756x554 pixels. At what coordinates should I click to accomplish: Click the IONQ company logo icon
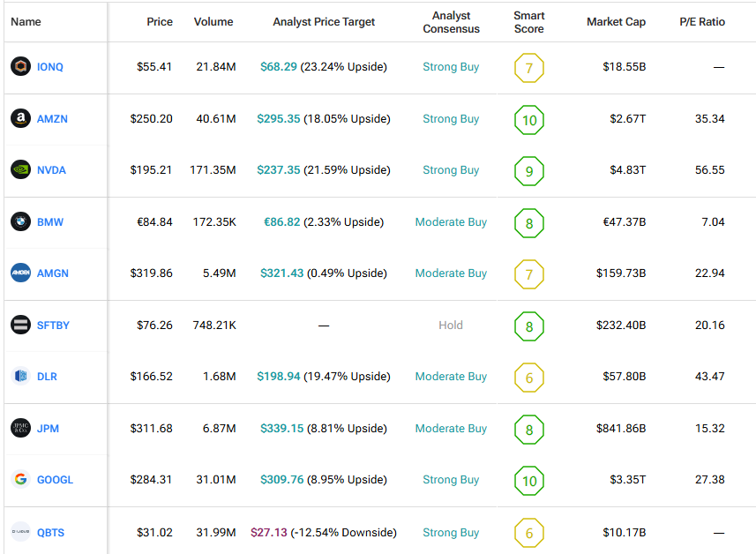point(20,67)
